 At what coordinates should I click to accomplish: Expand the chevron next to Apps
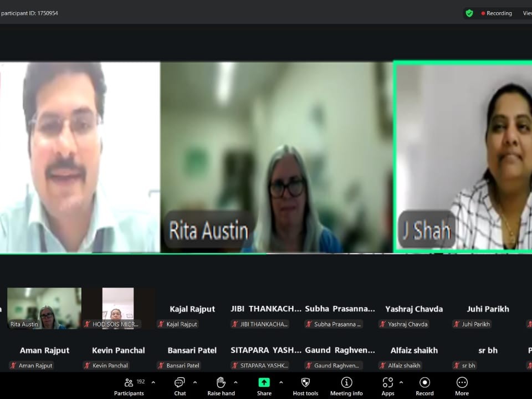[401, 382]
